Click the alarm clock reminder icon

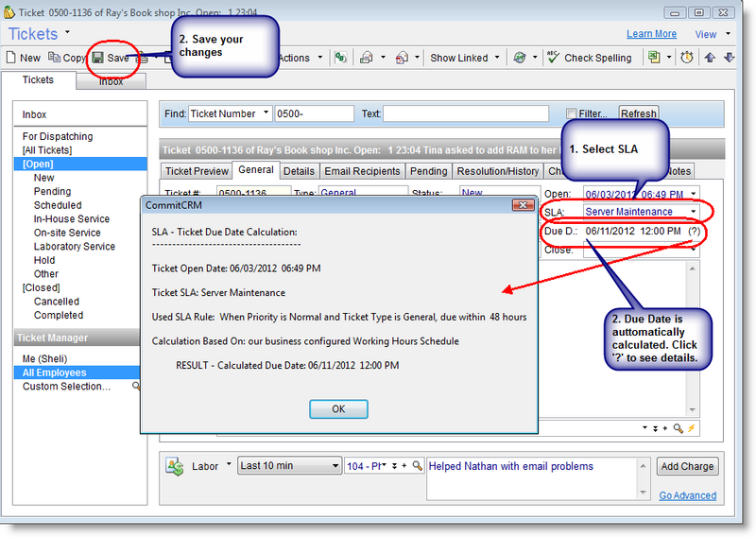[686, 58]
